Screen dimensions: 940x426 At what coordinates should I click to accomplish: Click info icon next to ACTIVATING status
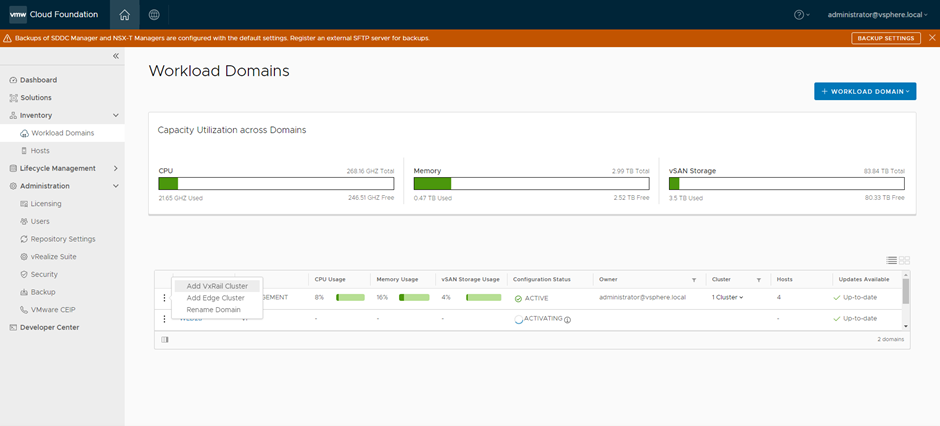pyautogui.click(x=567, y=320)
